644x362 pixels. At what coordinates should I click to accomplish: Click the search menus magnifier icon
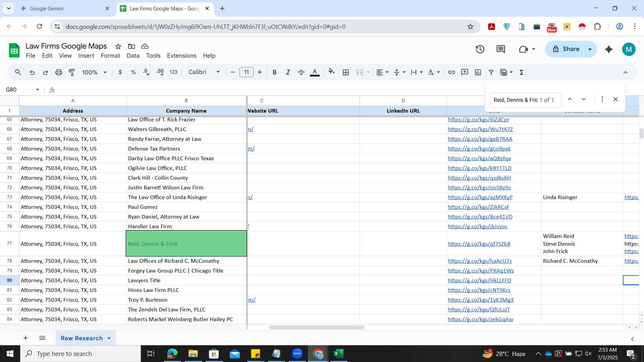point(18,72)
